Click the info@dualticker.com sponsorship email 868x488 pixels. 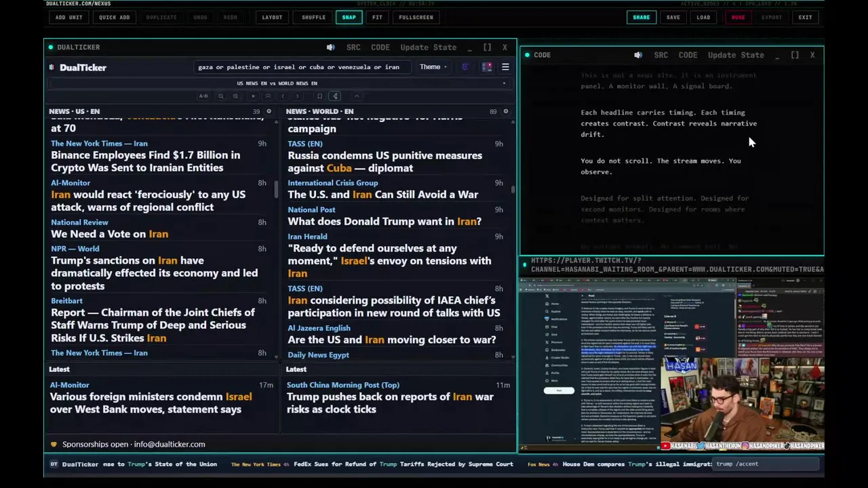170,445
